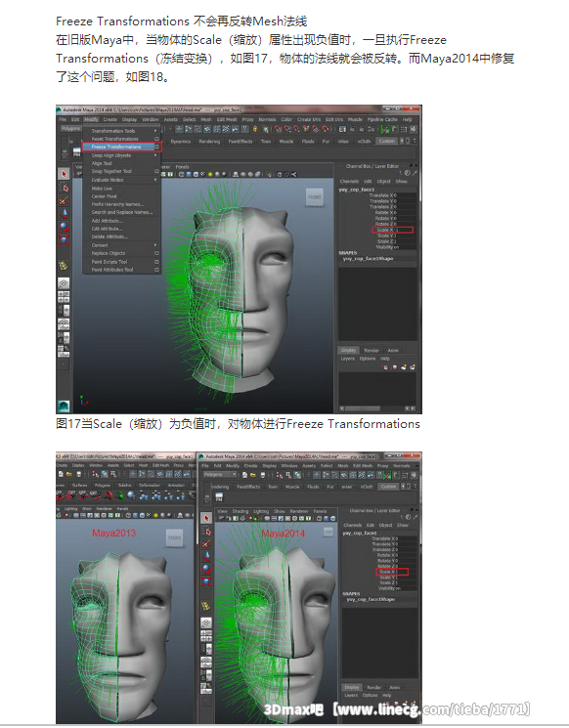This screenshot has height=728, width=569.
Task: Open option box next to Snap Together Tool
Action: click(x=157, y=171)
